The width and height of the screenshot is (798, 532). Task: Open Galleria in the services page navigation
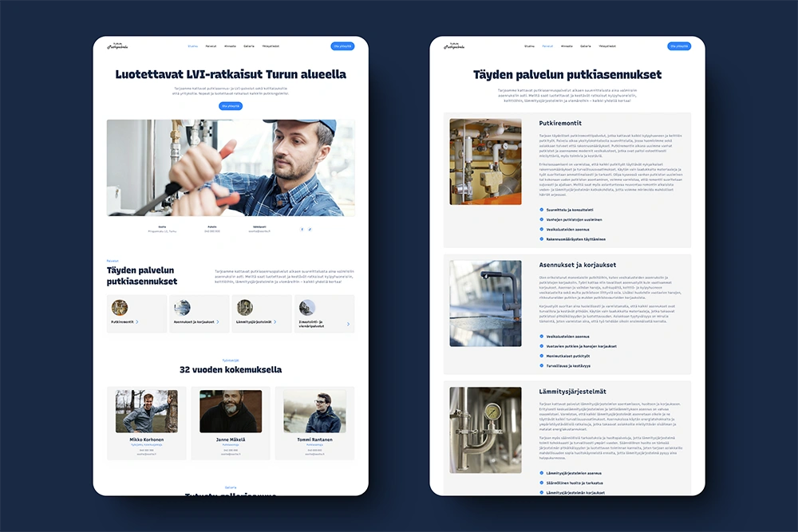pyautogui.click(x=586, y=46)
